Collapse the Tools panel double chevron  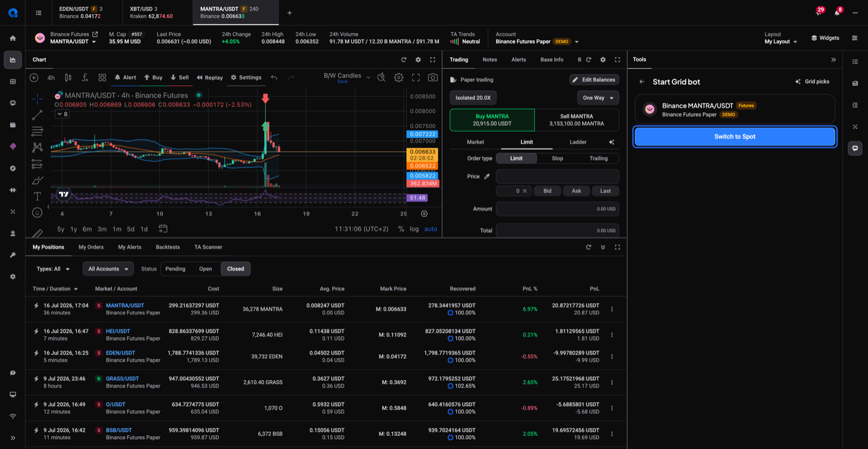click(x=833, y=60)
